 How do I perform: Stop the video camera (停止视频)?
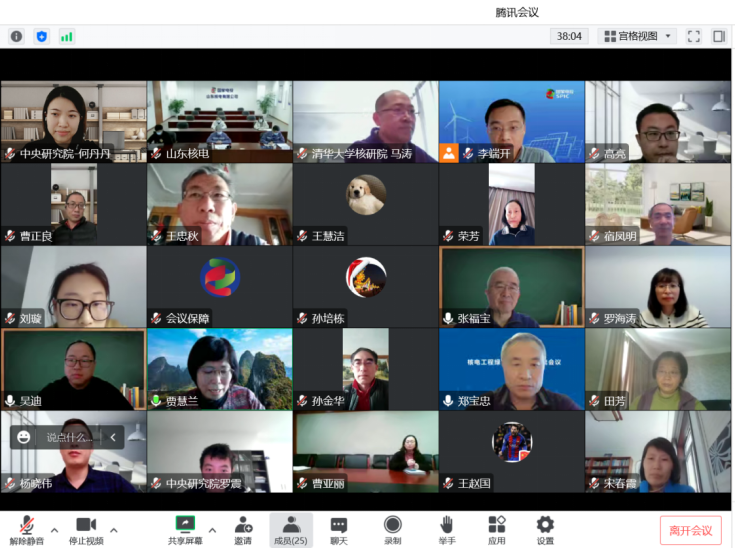point(86,529)
